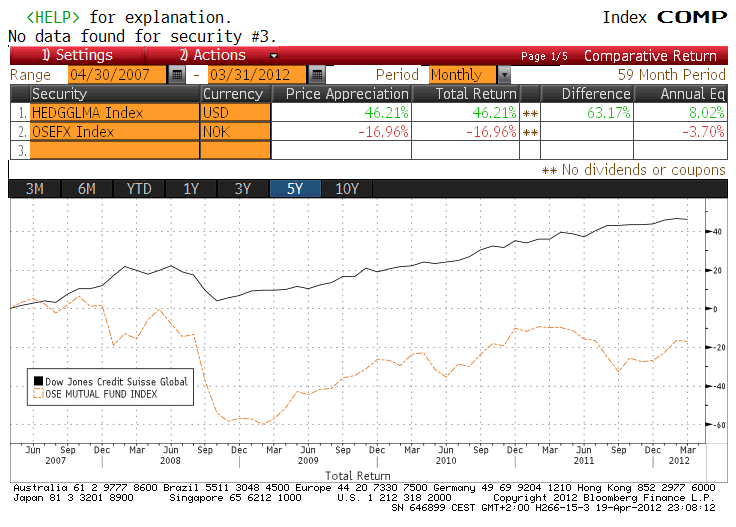Select the 3Y time range tab

[x=243, y=189]
